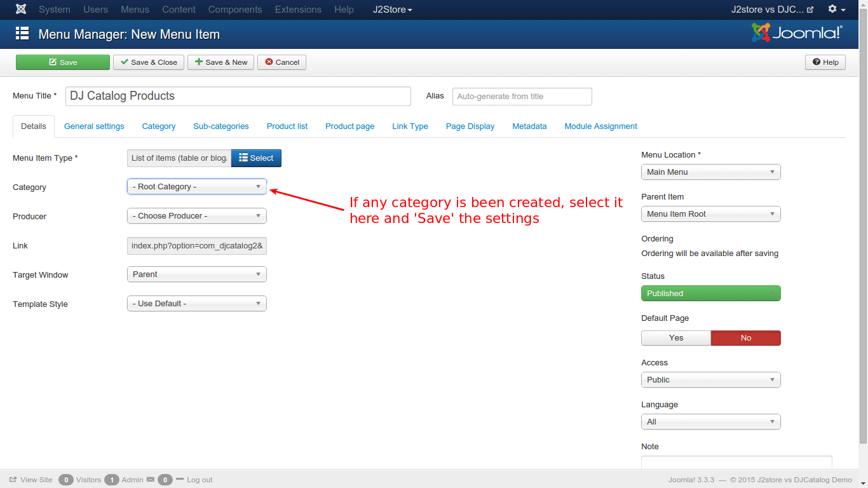Click the 'Ordering will be available after saving' text
This screenshot has width=868, height=488.
point(710,254)
